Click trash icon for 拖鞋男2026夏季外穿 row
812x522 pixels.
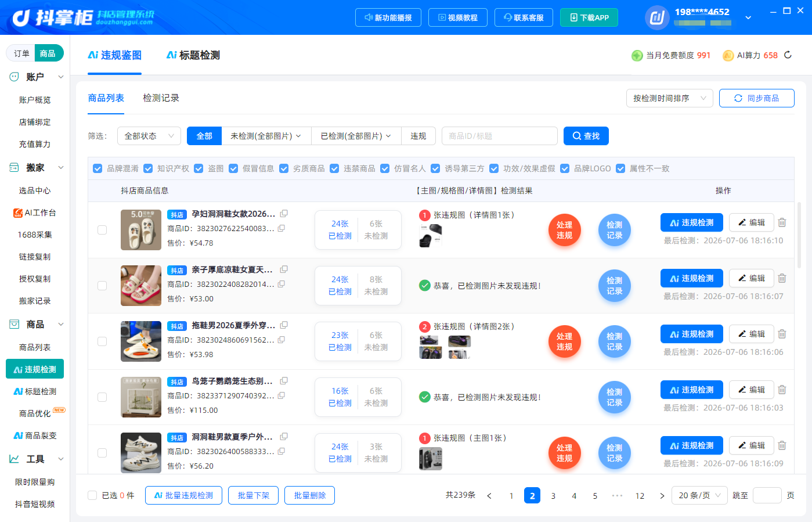782,334
